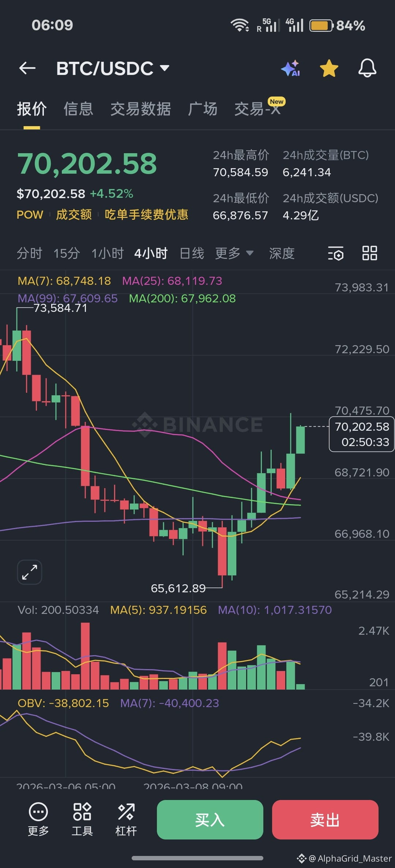
Task: Switch to 信息 tab
Action: coord(78,109)
